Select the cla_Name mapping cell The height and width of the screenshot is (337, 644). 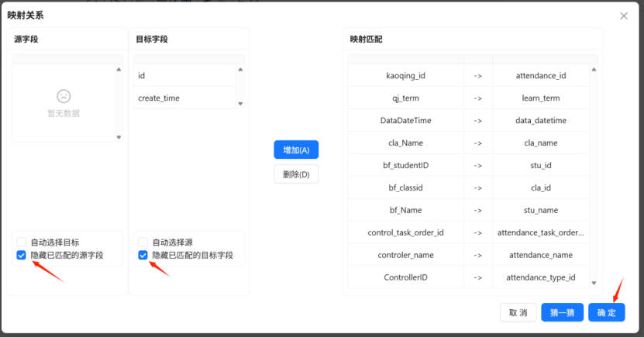coord(406,143)
